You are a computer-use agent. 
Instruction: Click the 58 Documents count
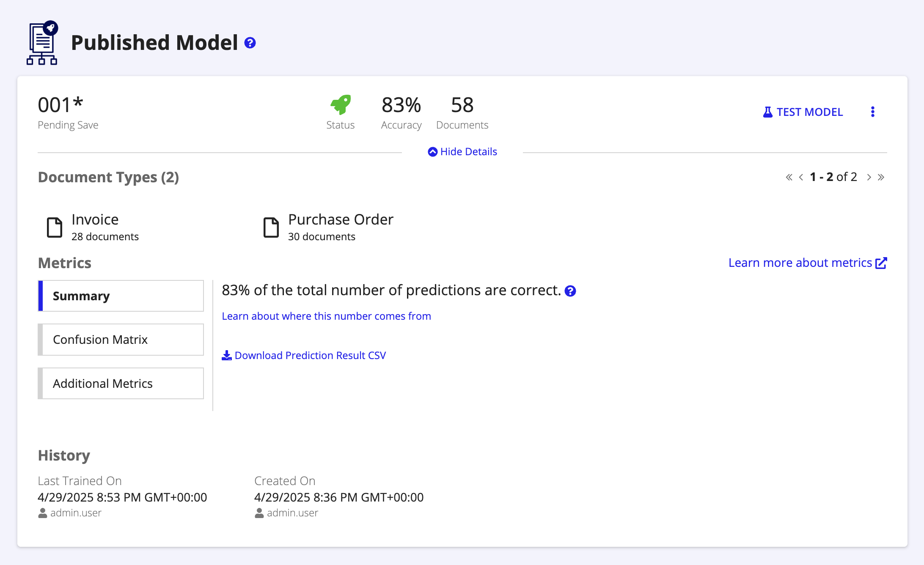tap(462, 105)
